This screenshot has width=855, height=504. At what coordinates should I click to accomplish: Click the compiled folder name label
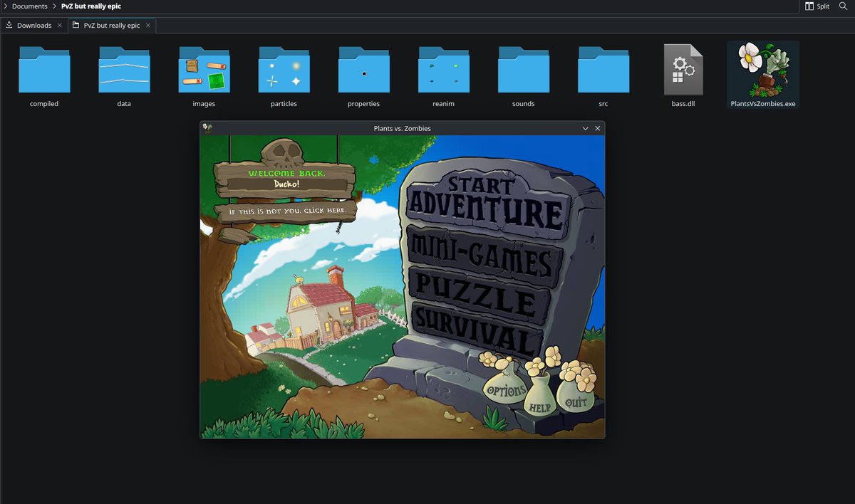(x=44, y=104)
